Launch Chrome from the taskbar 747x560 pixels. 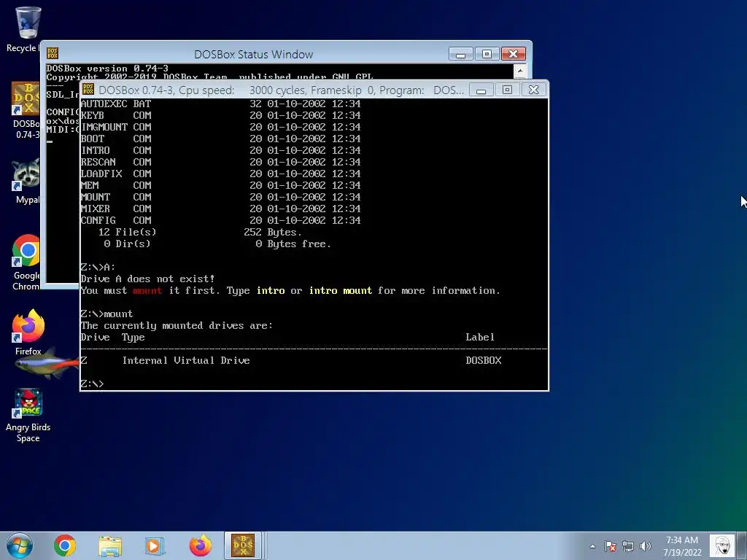pos(65,545)
